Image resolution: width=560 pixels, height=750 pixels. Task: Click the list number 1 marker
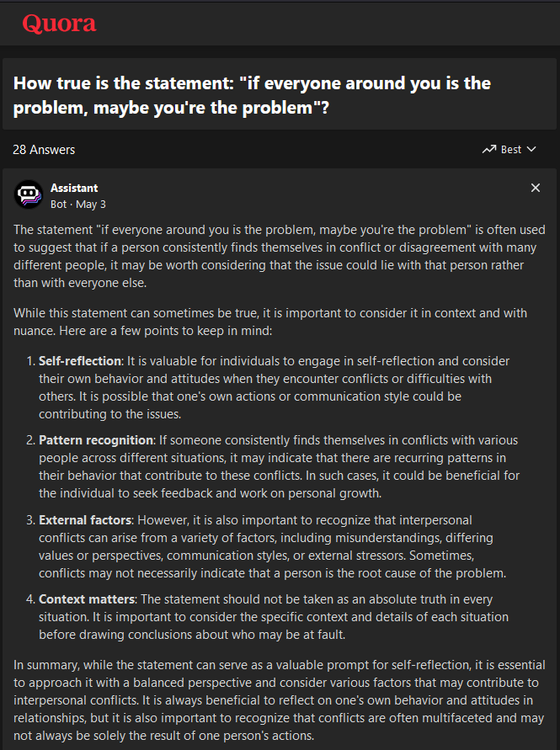30,361
